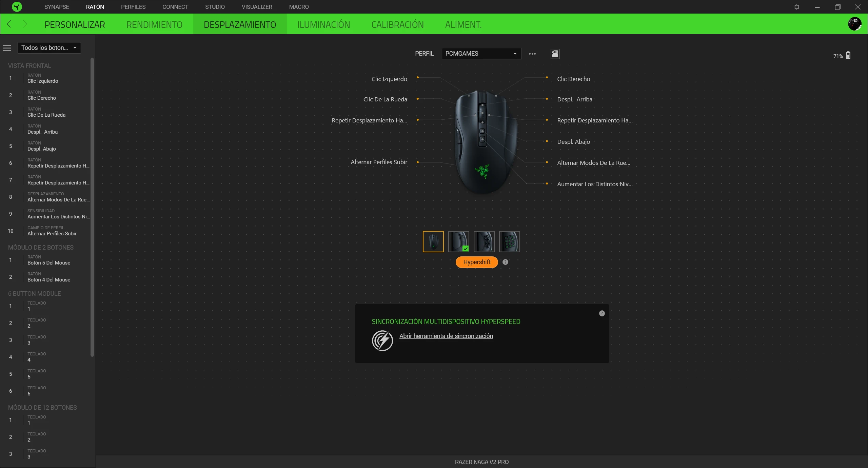This screenshot has height=468, width=868.
Task: Switch to the CALIBRACIÓN tab
Action: 397,24
